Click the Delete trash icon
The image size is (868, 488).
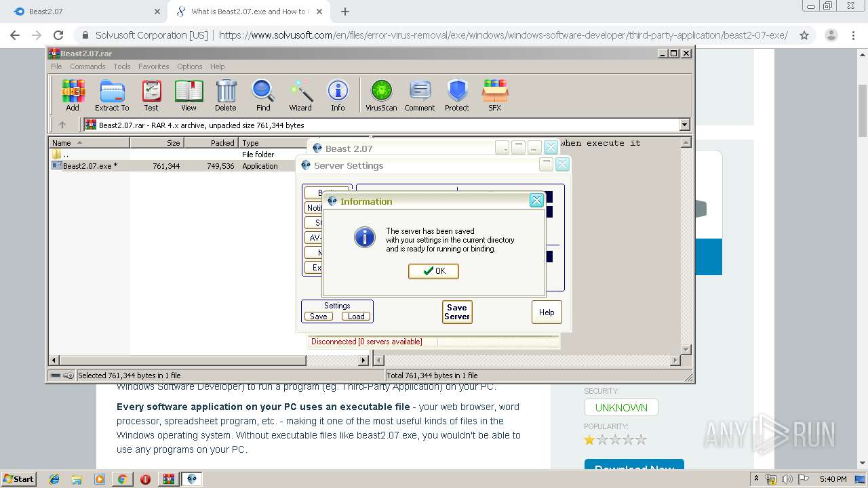click(x=226, y=95)
